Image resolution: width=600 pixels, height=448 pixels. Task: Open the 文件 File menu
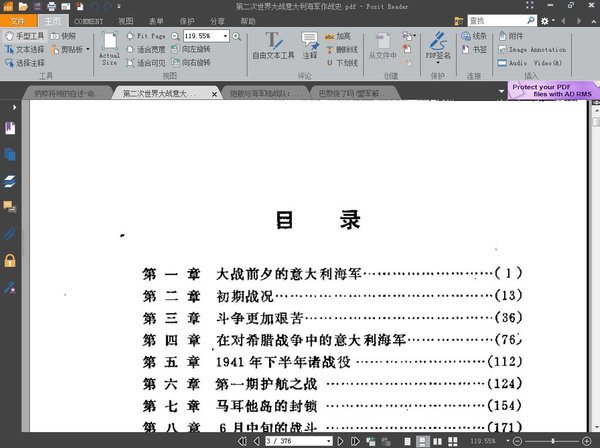[x=18, y=21]
